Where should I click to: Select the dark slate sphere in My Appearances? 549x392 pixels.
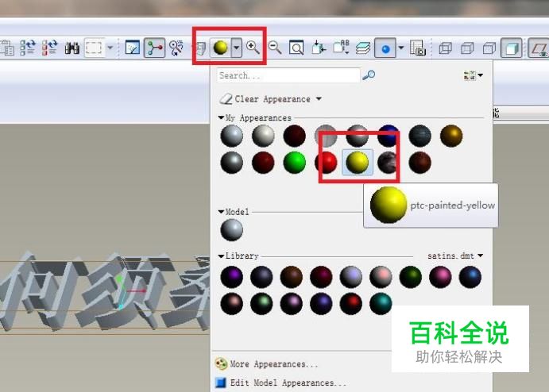point(419,136)
